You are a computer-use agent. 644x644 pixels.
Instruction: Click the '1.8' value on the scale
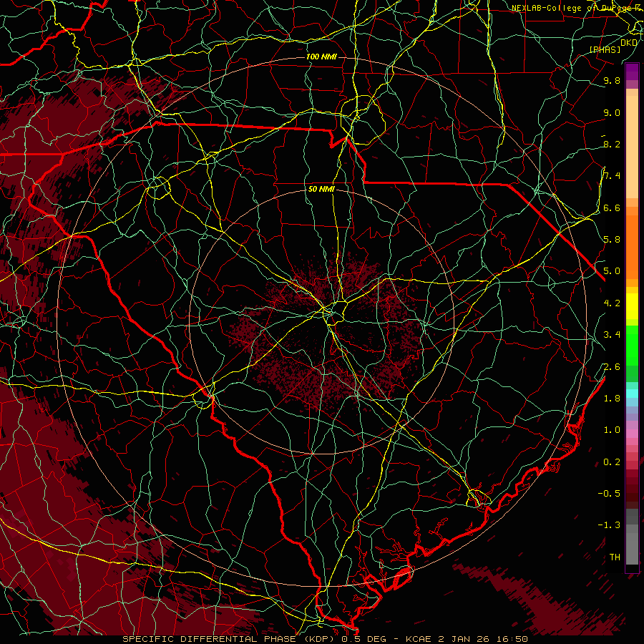pyautogui.click(x=612, y=399)
